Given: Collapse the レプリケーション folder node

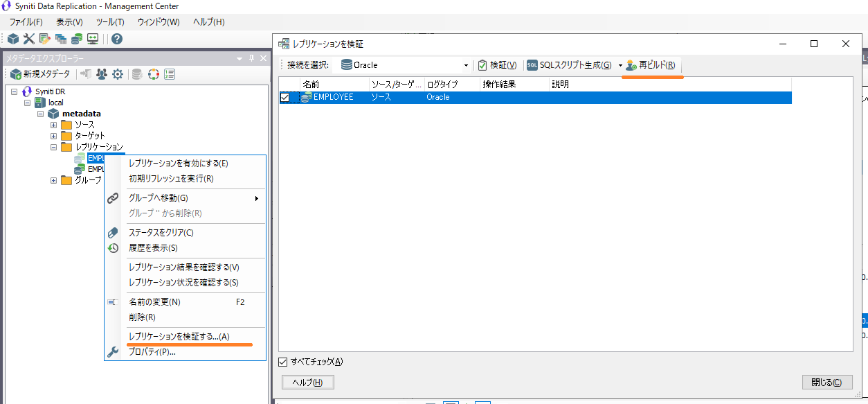Looking at the screenshot, I should (x=53, y=147).
